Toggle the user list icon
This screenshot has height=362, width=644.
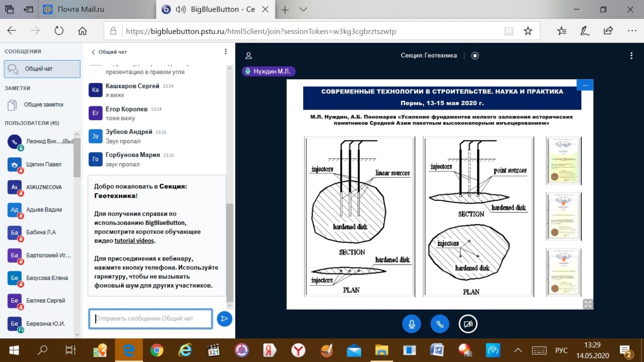click(249, 56)
